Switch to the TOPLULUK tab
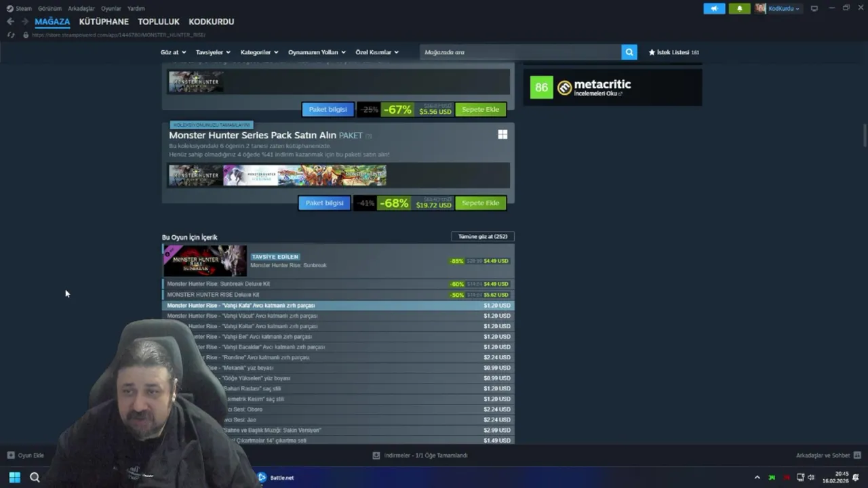This screenshot has width=868, height=488. [x=159, y=22]
